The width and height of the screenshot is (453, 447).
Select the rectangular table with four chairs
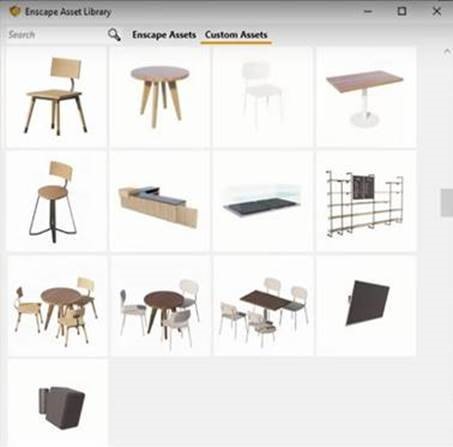(263, 306)
